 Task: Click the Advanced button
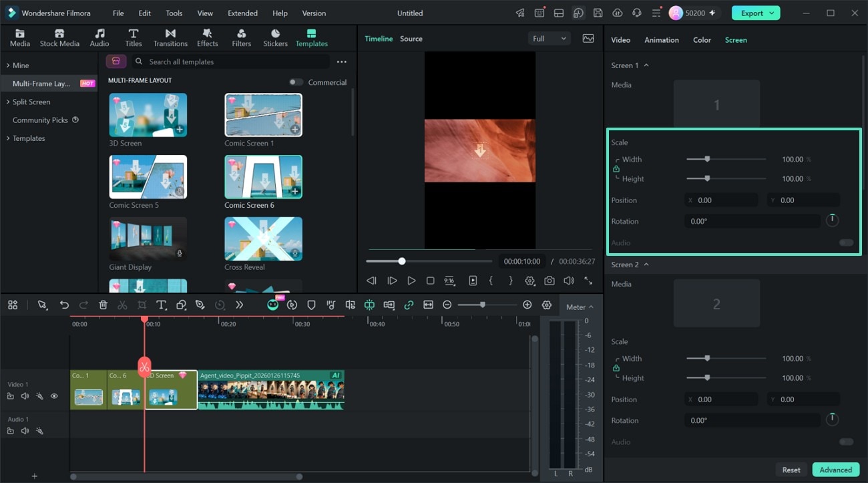[836, 470]
